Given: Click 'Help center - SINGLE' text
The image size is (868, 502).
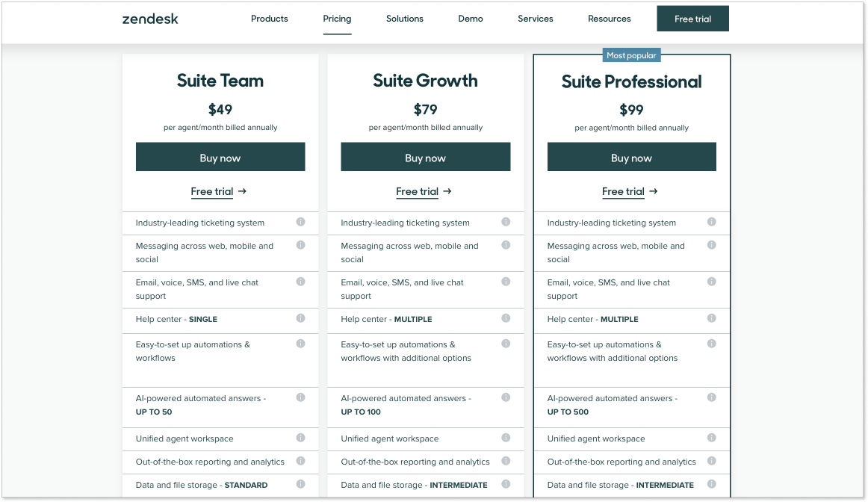Looking at the screenshot, I should click(x=176, y=320).
